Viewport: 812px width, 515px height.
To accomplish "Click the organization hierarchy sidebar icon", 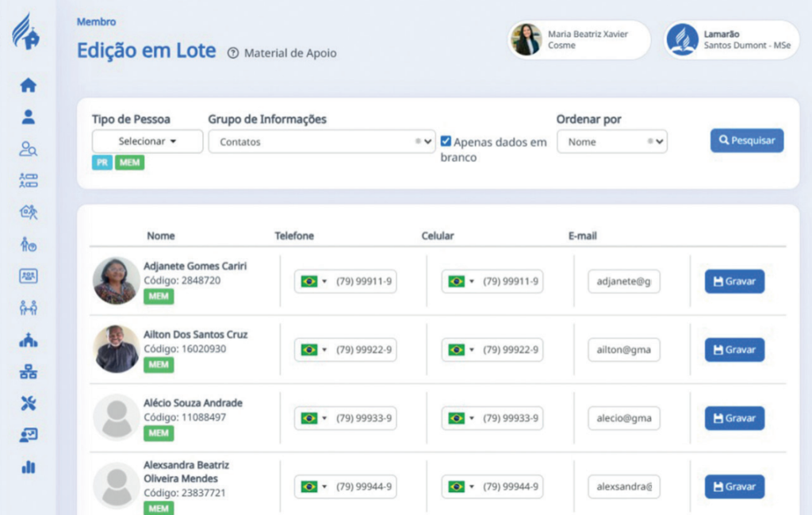I will pyautogui.click(x=29, y=372).
